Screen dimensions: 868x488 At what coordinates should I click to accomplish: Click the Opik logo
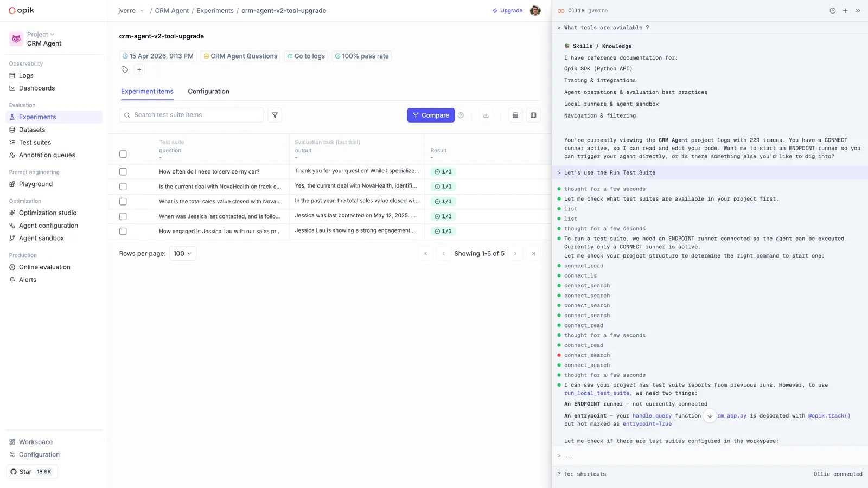(x=21, y=10)
